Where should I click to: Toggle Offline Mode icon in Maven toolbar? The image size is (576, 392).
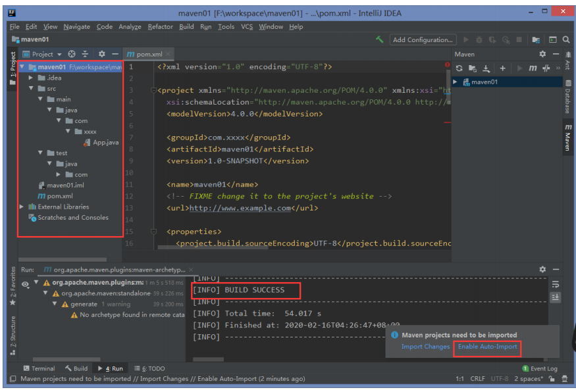(x=546, y=68)
